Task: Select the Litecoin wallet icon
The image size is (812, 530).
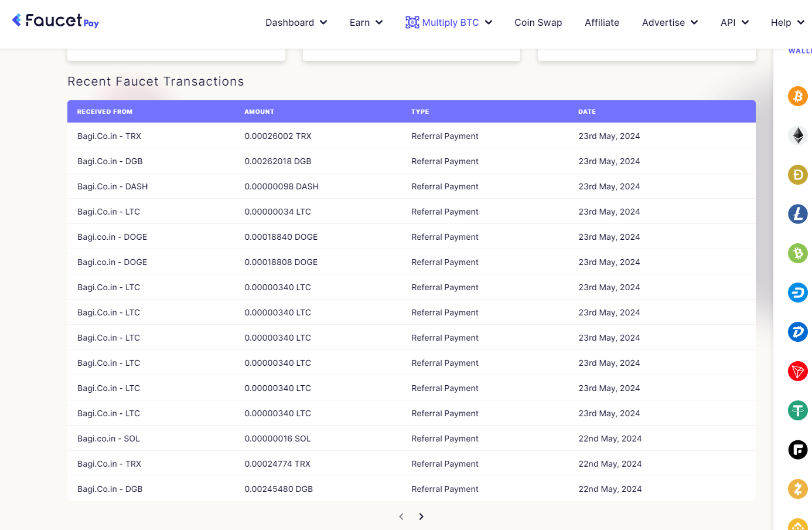Action: coord(797,214)
